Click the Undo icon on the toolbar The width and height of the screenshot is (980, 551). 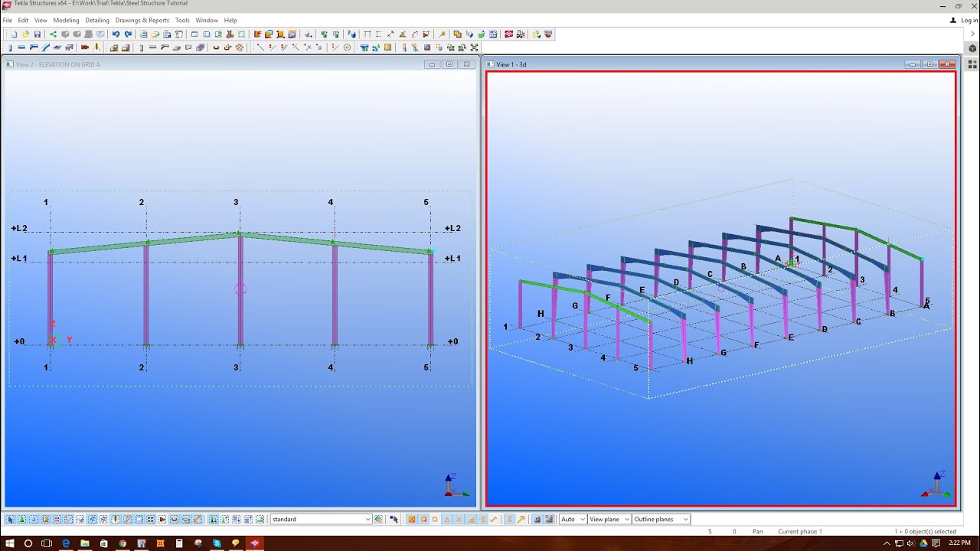tap(116, 34)
